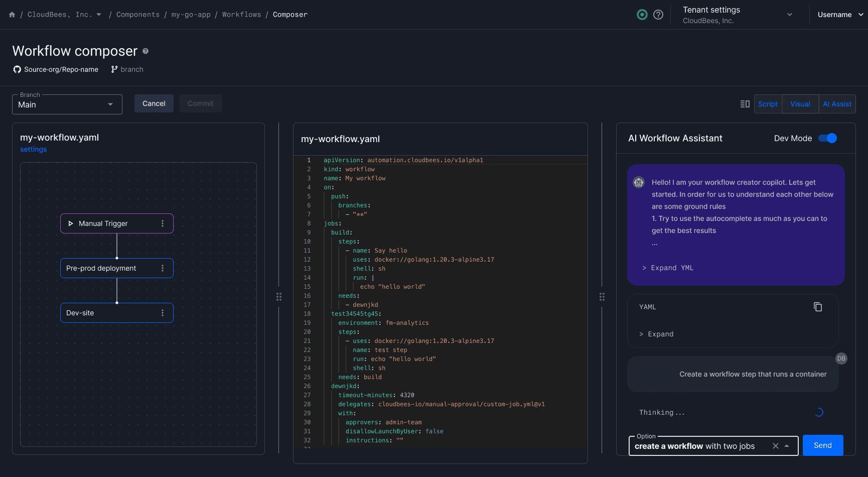Grab the left panel divider handle

[279, 297]
